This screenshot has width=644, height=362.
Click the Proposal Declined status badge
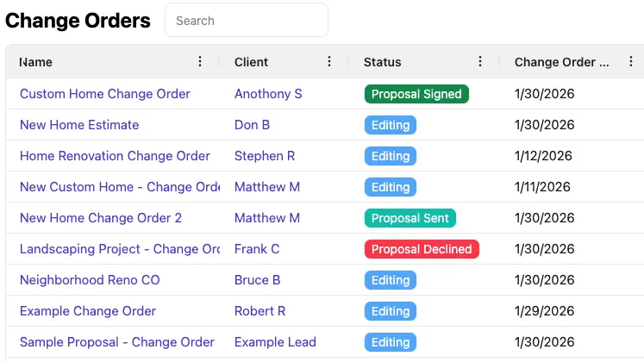pyautogui.click(x=422, y=249)
